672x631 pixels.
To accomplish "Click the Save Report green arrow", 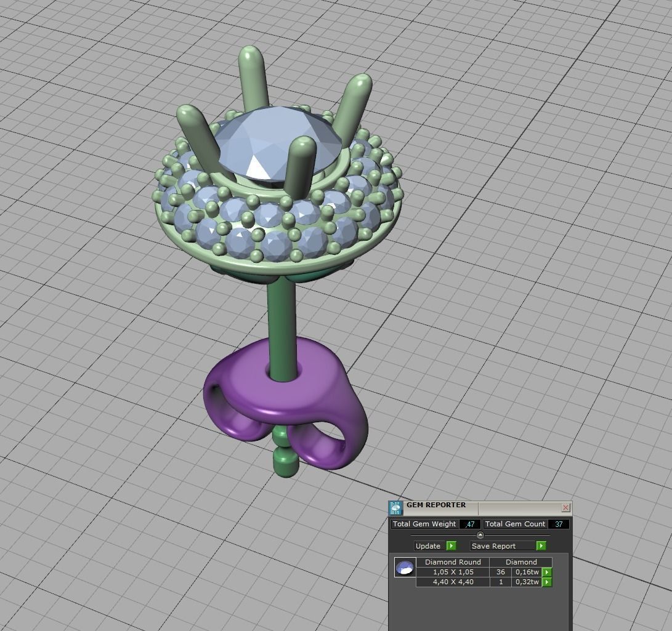I will click(541, 546).
